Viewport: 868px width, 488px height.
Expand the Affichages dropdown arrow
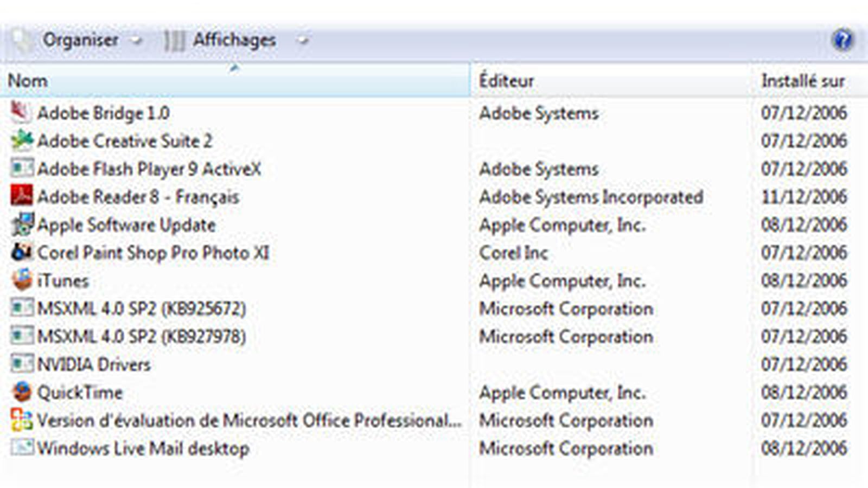tap(303, 40)
